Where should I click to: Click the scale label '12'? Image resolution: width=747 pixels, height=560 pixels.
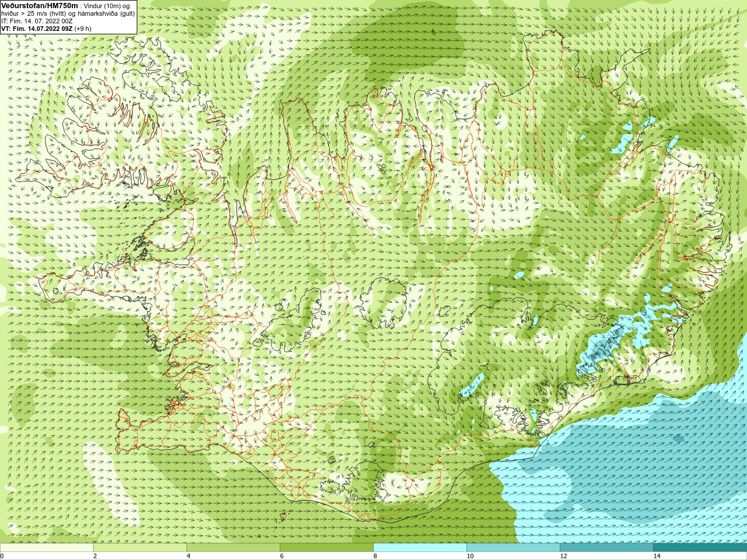tap(564, 556)
